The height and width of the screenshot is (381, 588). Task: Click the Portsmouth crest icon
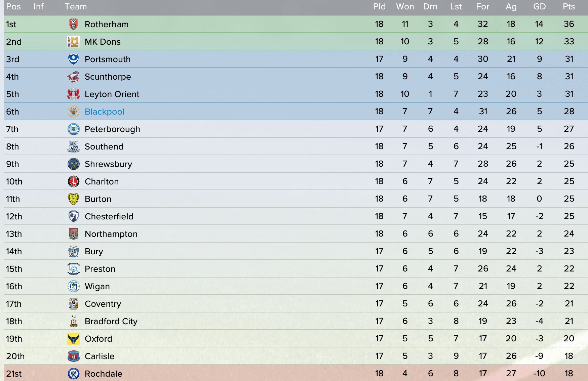(73, 59)
